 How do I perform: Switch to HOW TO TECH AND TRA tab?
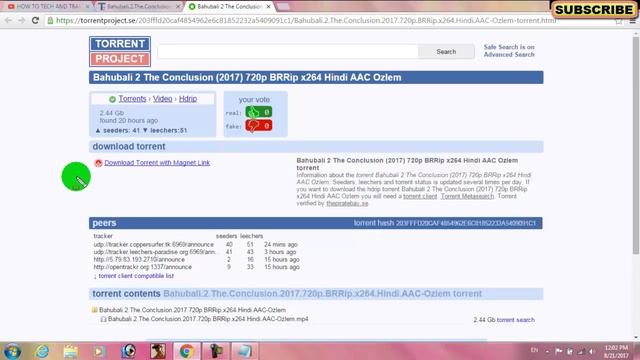point(48,7)
